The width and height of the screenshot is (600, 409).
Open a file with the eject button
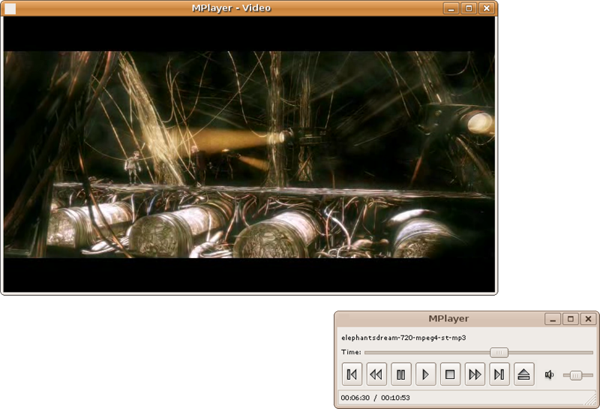pyautogui.click(x=524, y=374)
